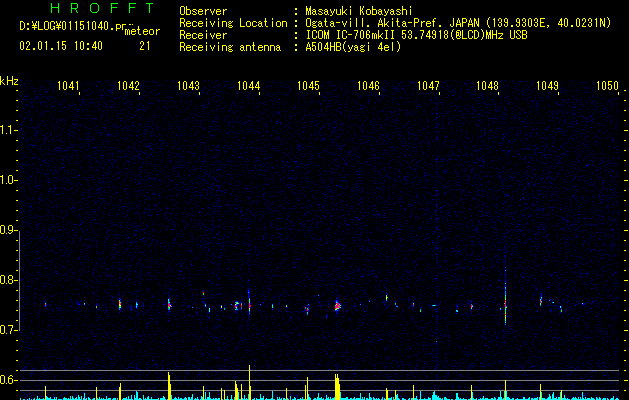This screenshot has width=629, height=400.
Task: Click frequency axis label 0.6
Action: pyautogui.click(x=7, y=380)
